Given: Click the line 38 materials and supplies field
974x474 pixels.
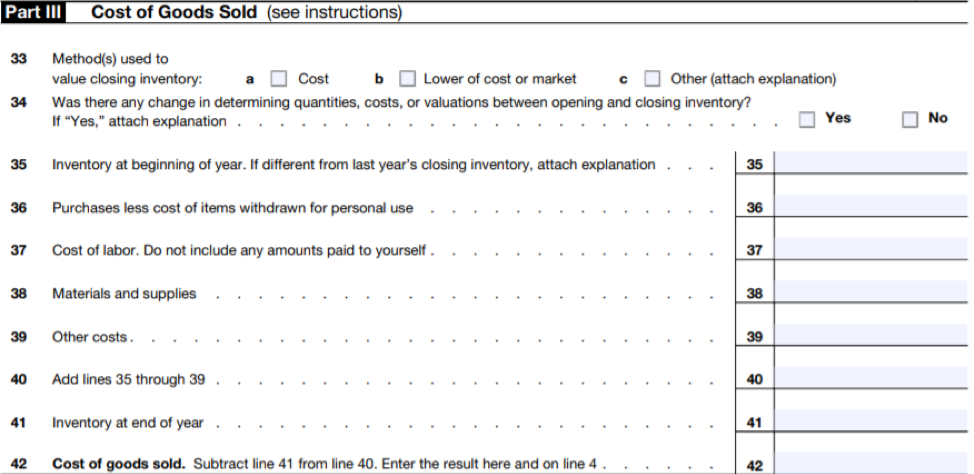Looking at the screenshot, I should pos(870,294).
